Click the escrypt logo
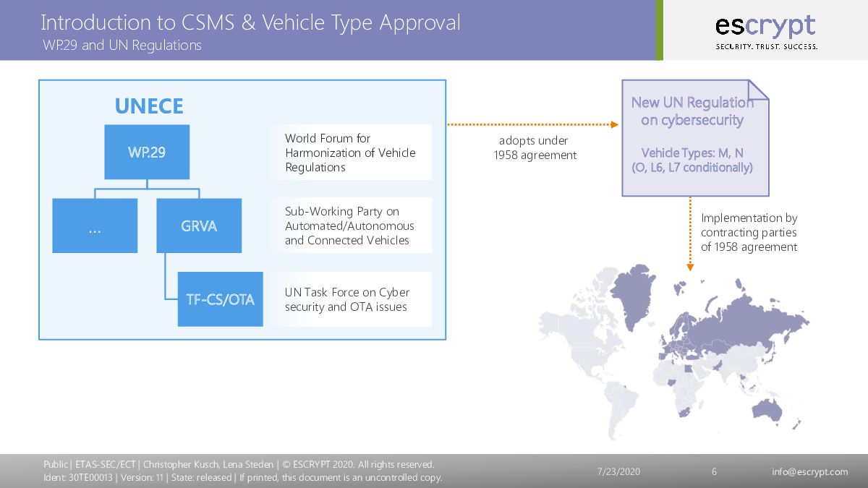This screenshot has width=868, height=488. 766,31
